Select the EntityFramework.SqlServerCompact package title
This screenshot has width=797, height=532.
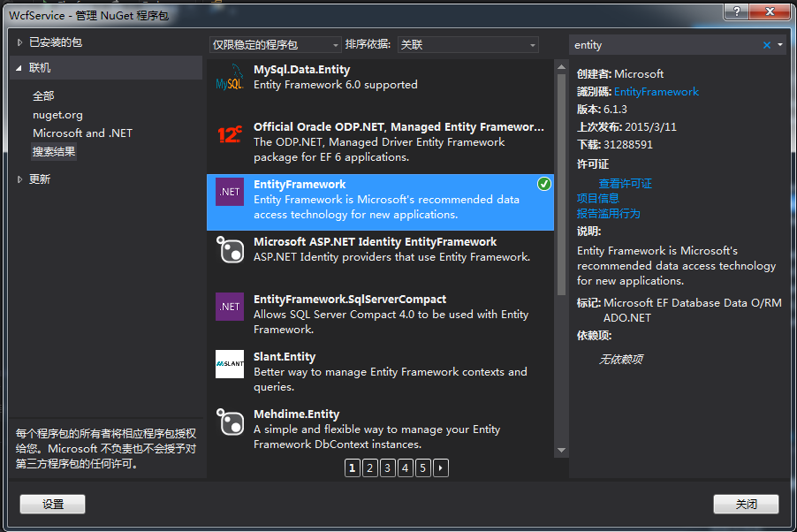tap(350, 300)
